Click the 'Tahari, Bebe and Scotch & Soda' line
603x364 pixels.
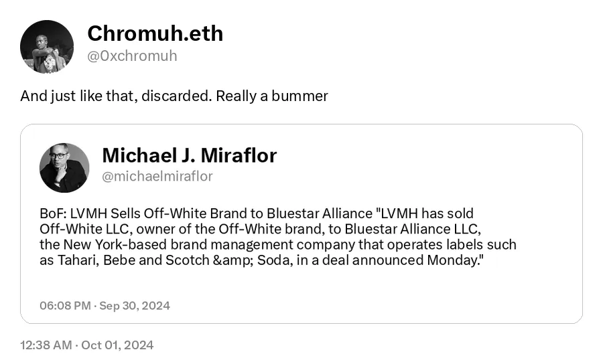point(261,260)
